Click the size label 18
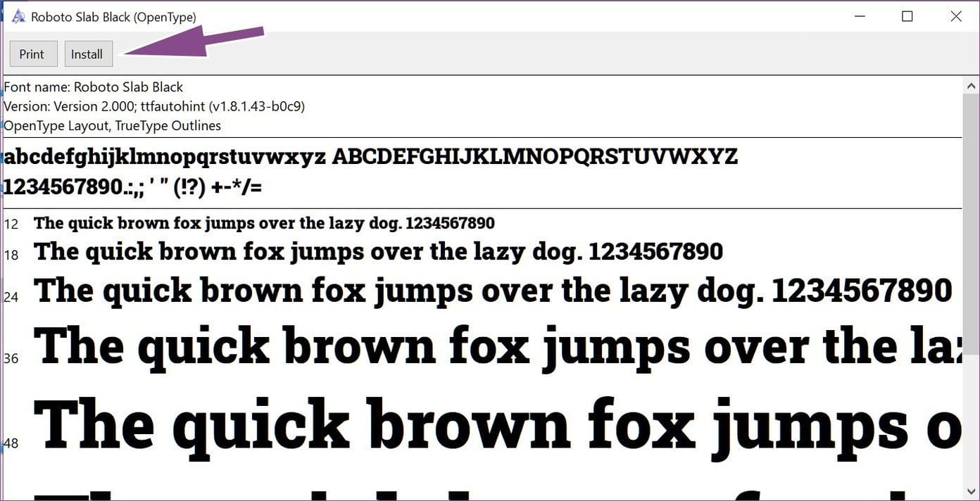This screenshot has width=980, height=501. (11, 255)
